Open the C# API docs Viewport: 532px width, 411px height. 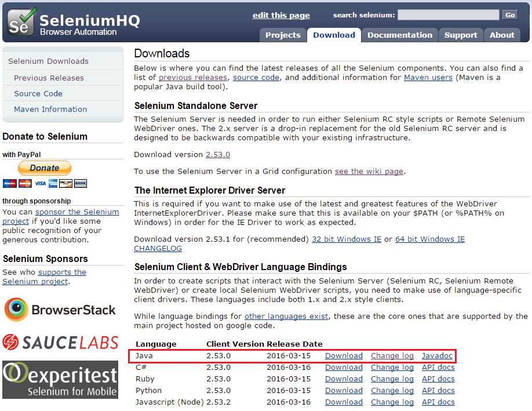pos(438,367)
